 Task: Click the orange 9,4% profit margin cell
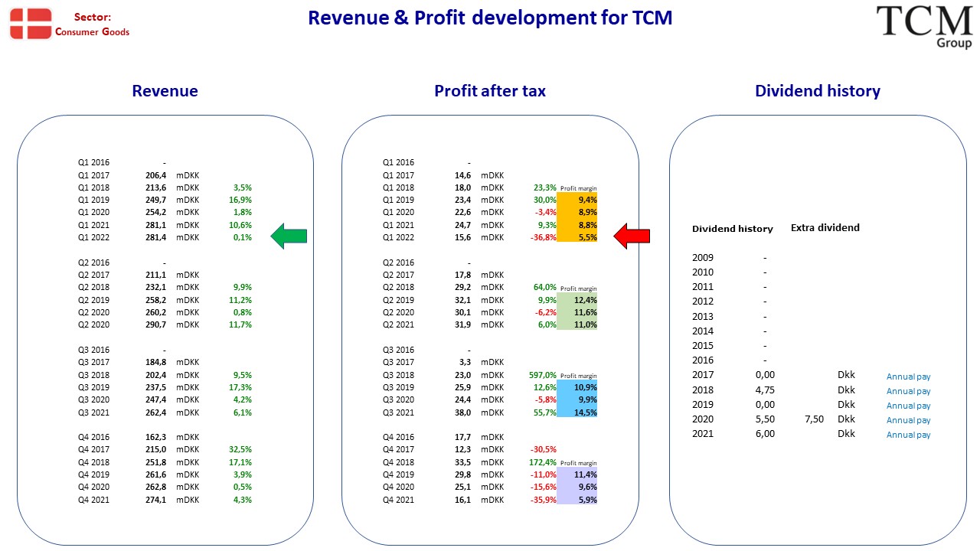click(577, 200)
